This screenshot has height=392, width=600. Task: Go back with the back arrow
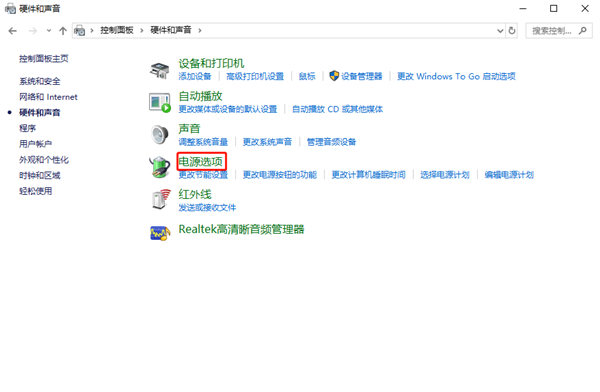(13, 31)
